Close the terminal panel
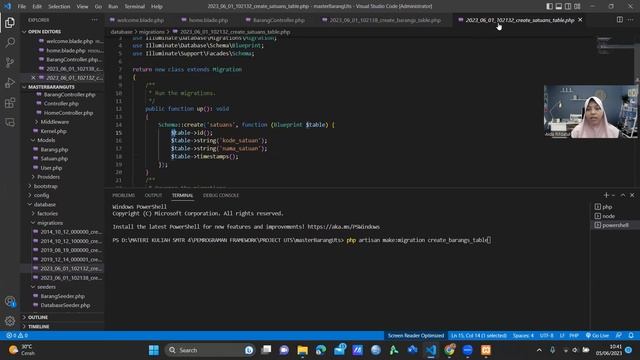This screenshot has width=640, height=360. pos(632,195)
